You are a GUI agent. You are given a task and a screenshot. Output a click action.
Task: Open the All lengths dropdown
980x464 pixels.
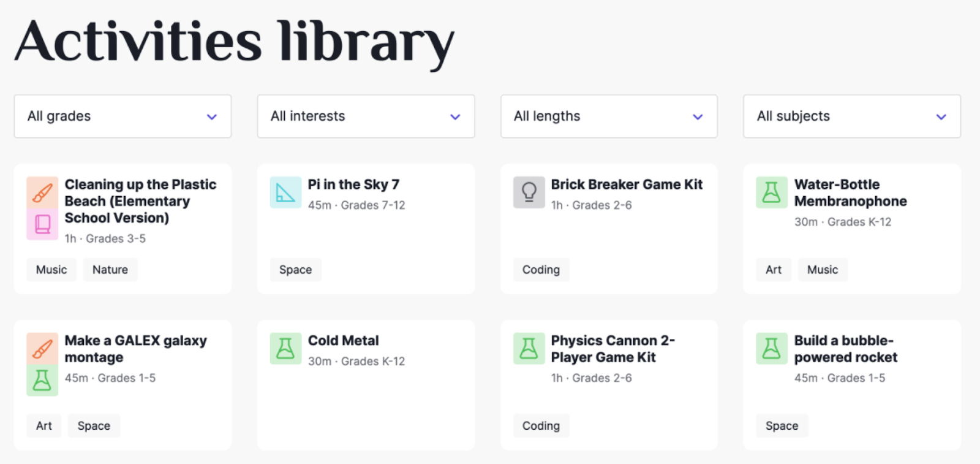point(609,116)
